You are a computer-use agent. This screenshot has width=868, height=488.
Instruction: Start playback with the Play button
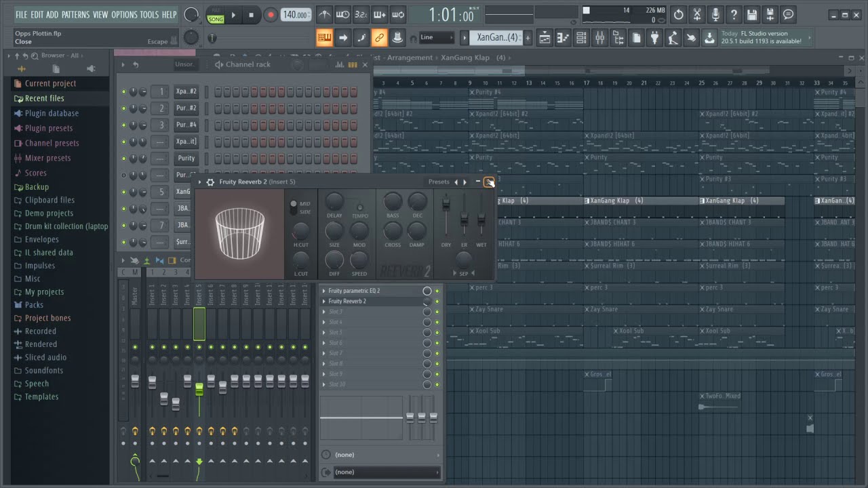(233, 15)
